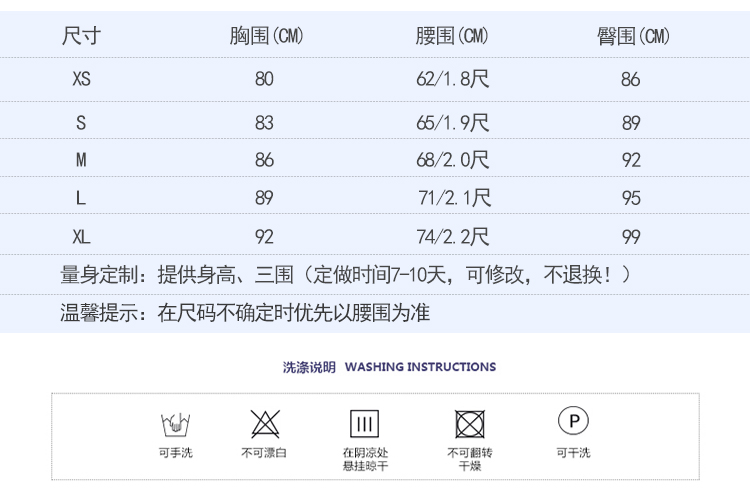Click the 74/2.2尺 waist value

click(x=454, y=237)
